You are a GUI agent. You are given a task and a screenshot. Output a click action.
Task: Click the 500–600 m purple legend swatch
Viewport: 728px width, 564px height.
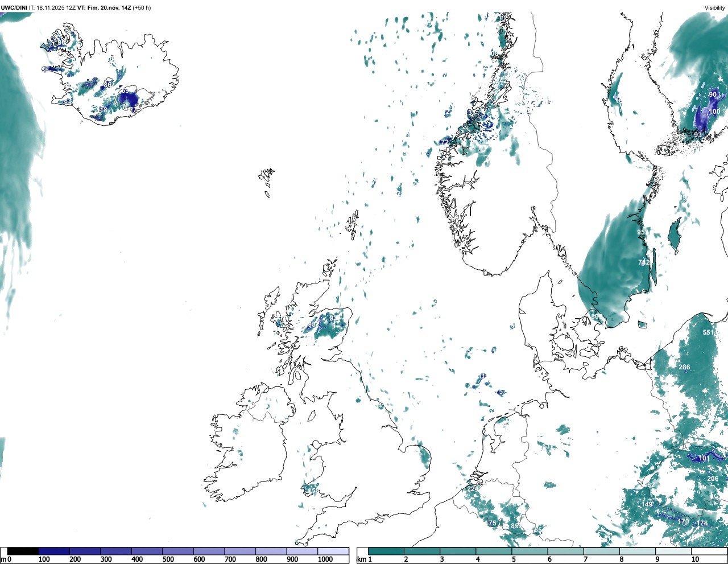[178, 551]
